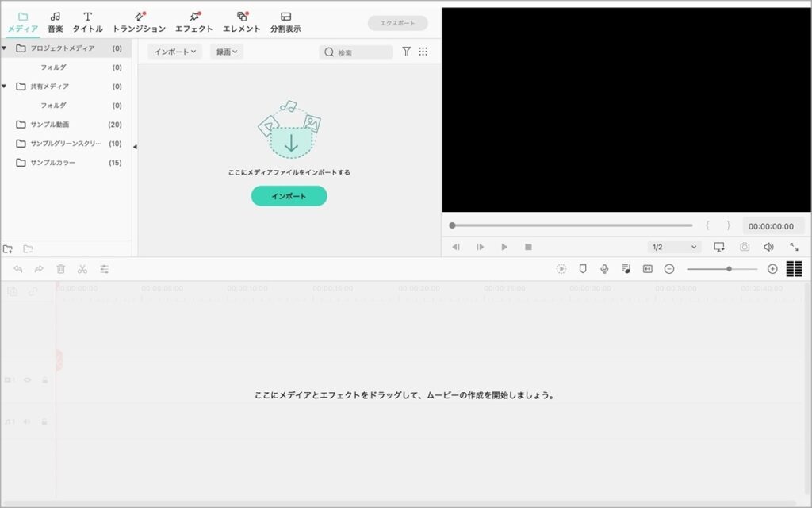Click the エクスポート button
The image size is (812, 508).
pyautogui.click(x=398, y=23)
